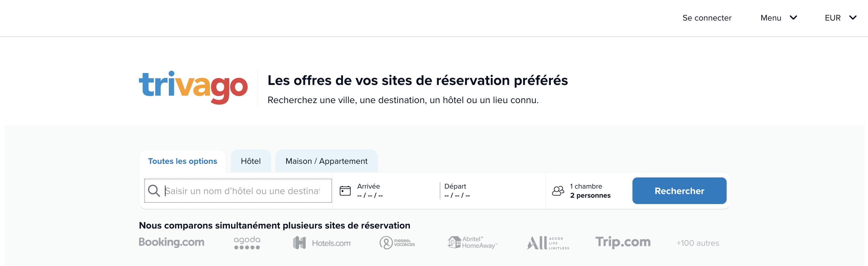Focus the hotel or destination search field
868x266 pixels.
pyautogui.click(x=238, y=191)
